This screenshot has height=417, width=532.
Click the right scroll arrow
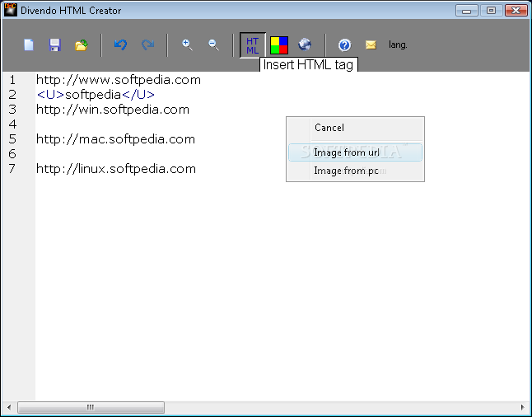click(x=522, y=407)
